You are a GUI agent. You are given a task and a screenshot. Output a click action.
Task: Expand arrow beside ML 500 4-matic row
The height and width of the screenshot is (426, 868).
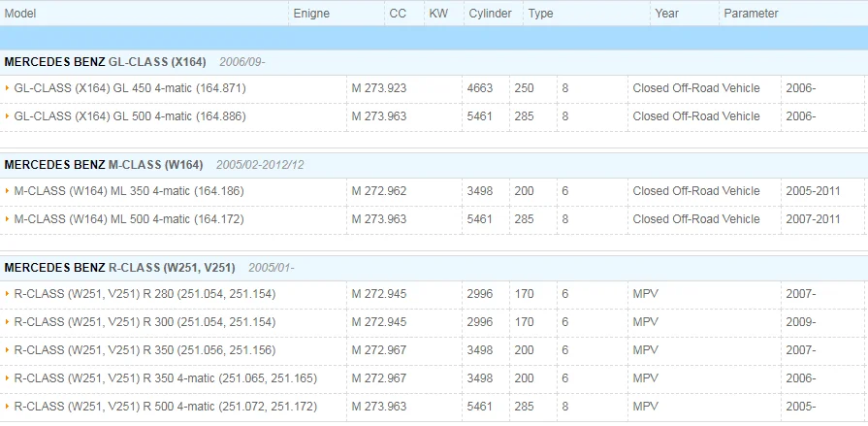(7, 219)
